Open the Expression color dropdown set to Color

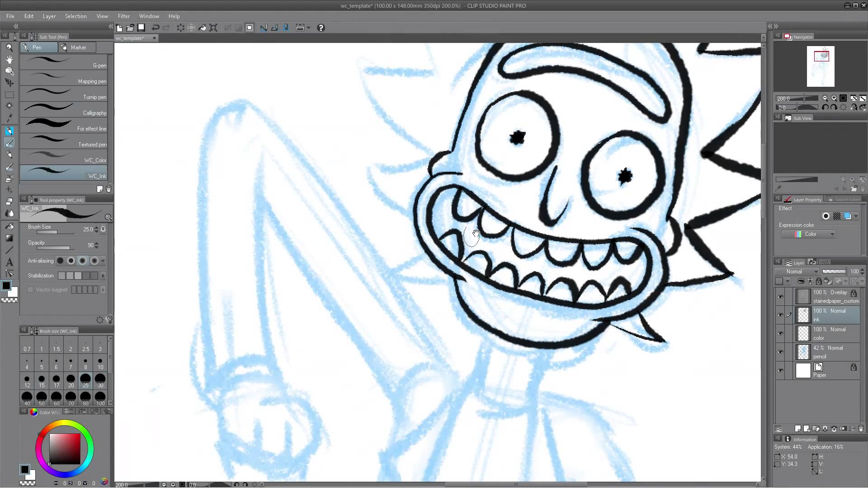tap(808, 234)
